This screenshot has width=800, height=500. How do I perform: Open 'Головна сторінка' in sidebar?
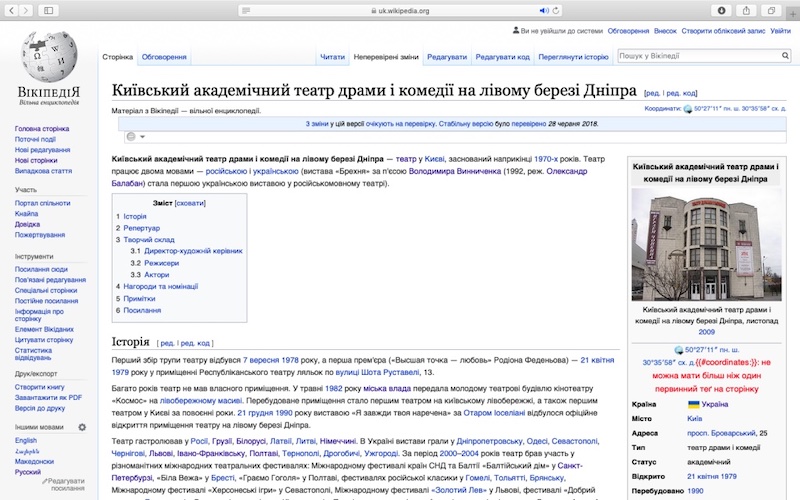click(42, 129)
